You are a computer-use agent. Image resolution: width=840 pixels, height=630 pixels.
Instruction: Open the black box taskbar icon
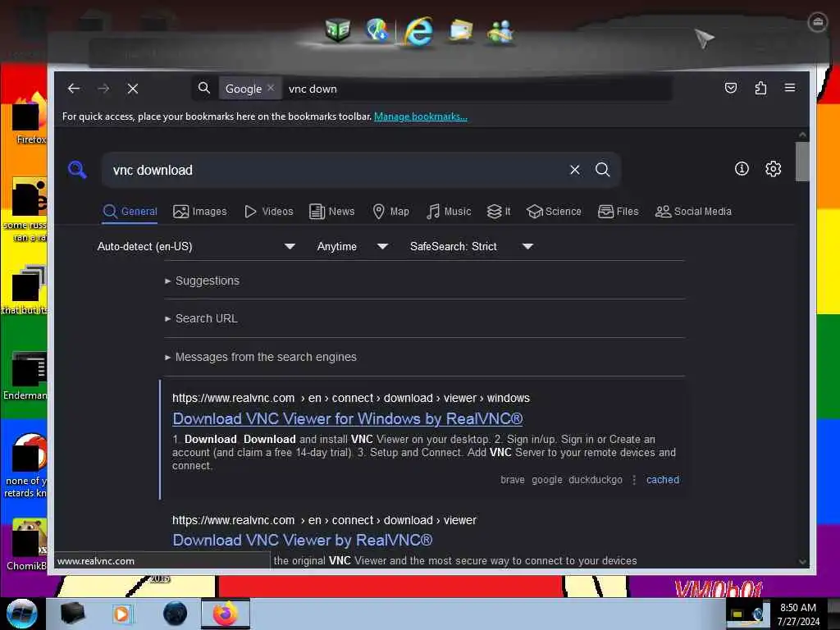pos(72,614)
